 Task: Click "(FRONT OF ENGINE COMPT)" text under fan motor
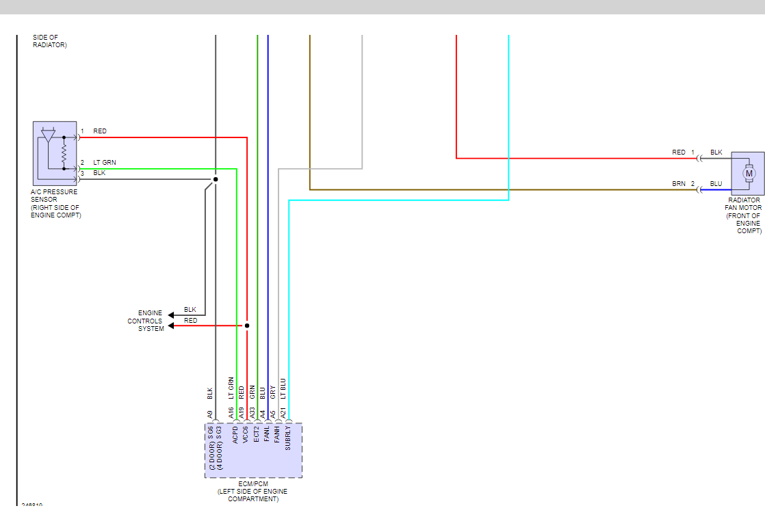[x=743, y=224]
